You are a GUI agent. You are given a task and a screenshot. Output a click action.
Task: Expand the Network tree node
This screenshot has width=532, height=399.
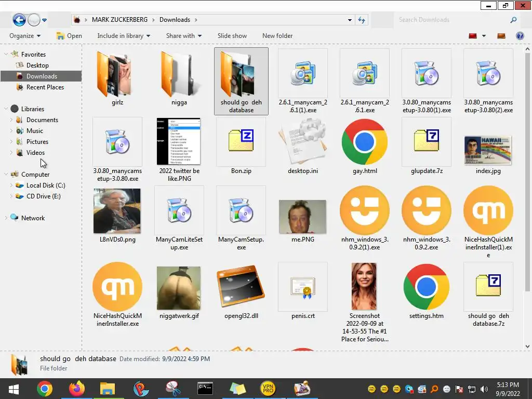(6, 218)
